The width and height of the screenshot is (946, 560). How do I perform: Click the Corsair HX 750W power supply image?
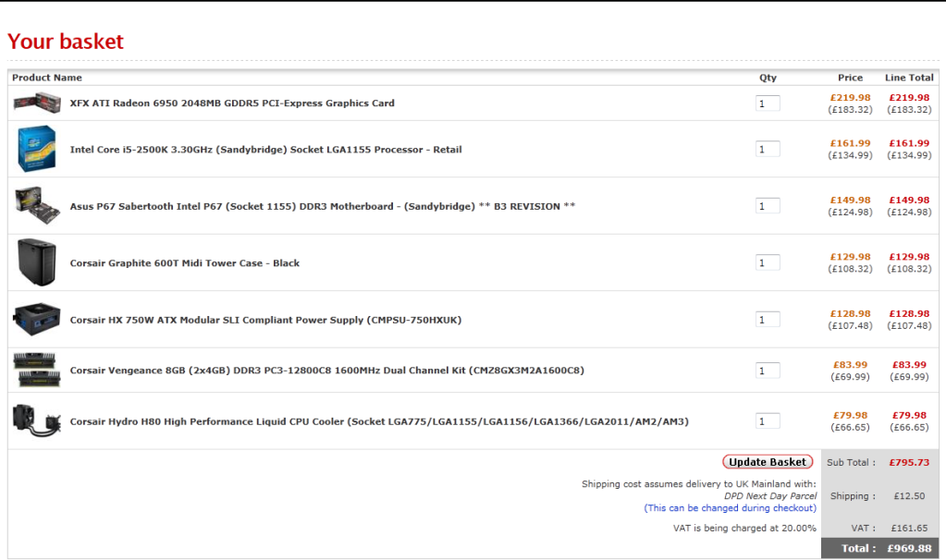[37, 320]
